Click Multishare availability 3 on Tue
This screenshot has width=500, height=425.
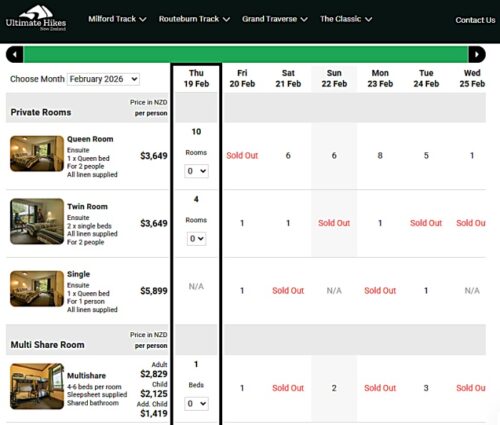tap(426, 388)
